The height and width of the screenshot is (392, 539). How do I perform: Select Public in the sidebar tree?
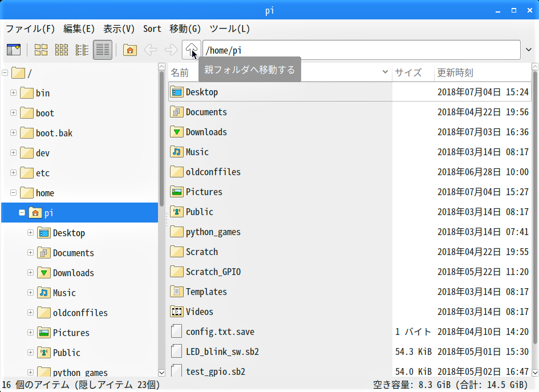tap(66, 353)
